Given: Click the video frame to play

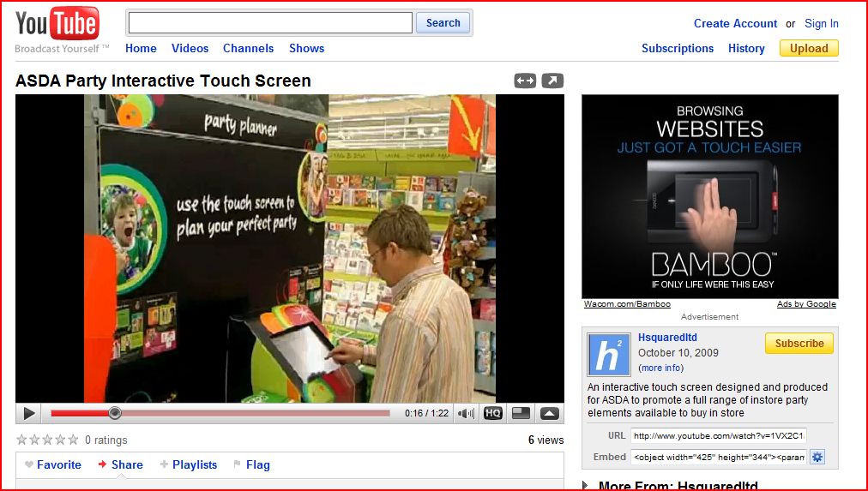Looking at the screenshot, I should click(290, 248).
